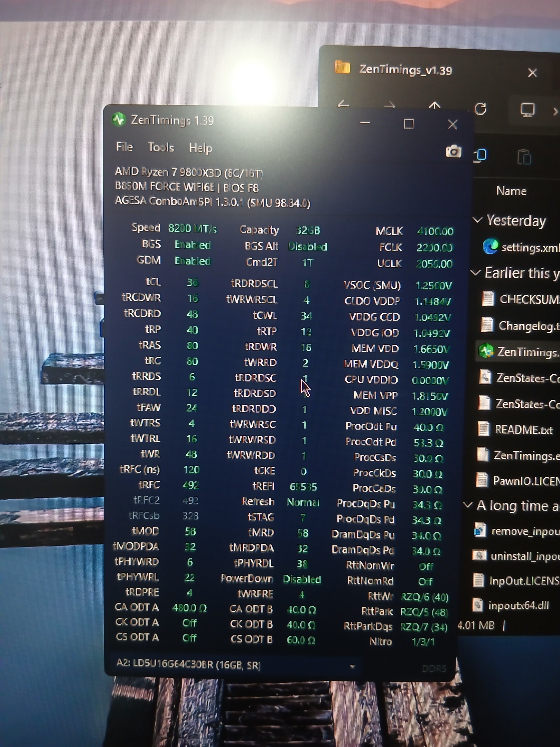
Task: Select the inpoutx64.dll file icon
Action: pyautogui.click(x=478, y=605)
